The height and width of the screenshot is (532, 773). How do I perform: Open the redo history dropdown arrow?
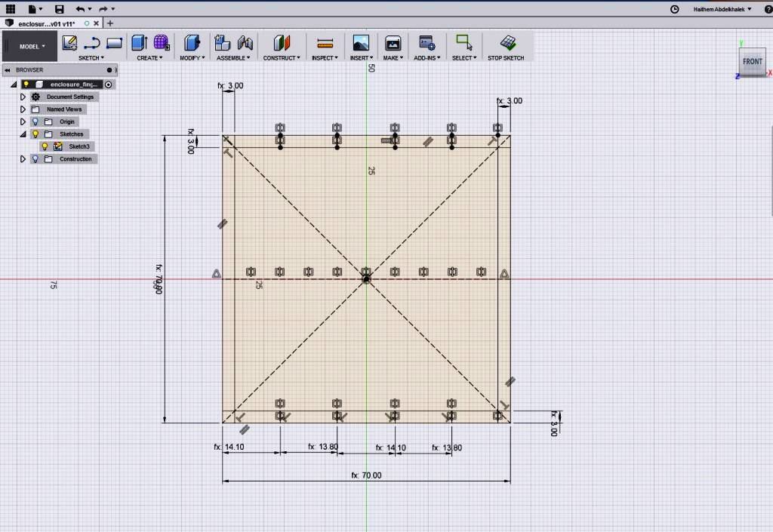113,8
